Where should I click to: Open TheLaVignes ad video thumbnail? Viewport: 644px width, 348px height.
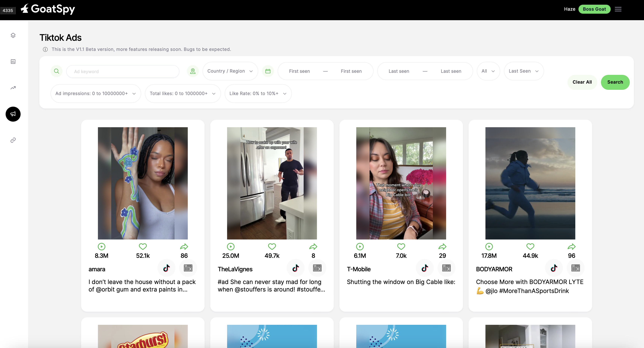pos(272,183)
